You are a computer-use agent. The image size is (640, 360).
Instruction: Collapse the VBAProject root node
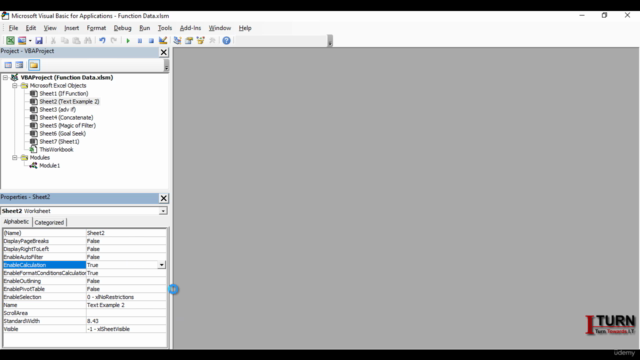point(5,77)
